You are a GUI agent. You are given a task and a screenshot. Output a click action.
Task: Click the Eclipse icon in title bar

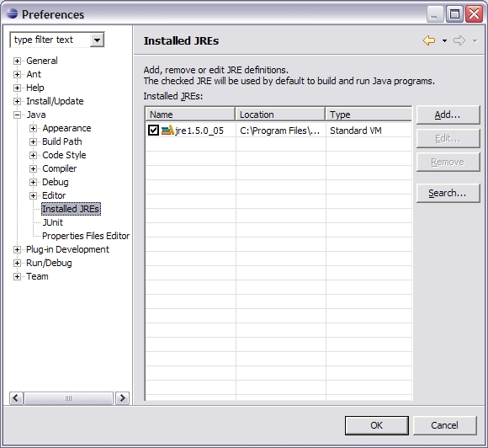point(12,14)
